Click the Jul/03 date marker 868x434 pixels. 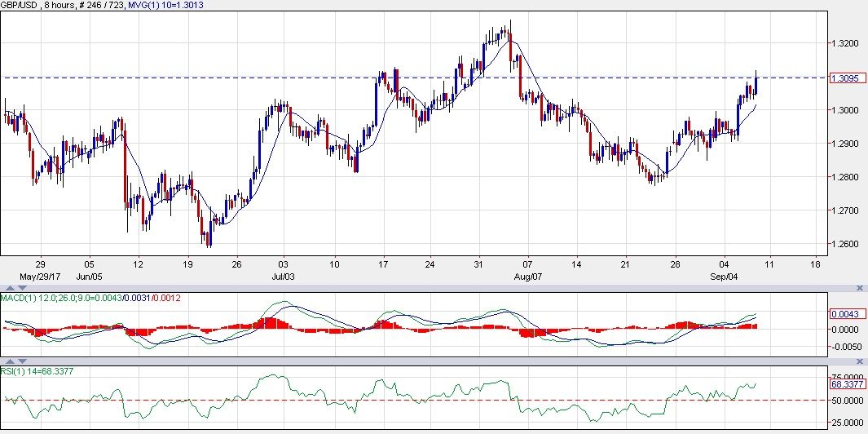pos(283,276)
